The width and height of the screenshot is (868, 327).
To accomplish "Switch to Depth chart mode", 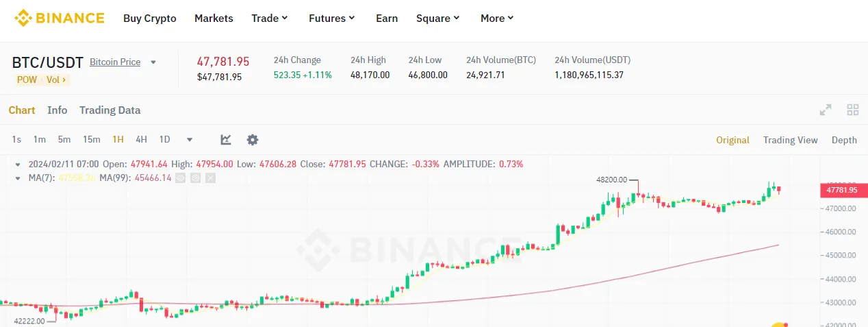I will pyautogui.click(x=844, y=140).
